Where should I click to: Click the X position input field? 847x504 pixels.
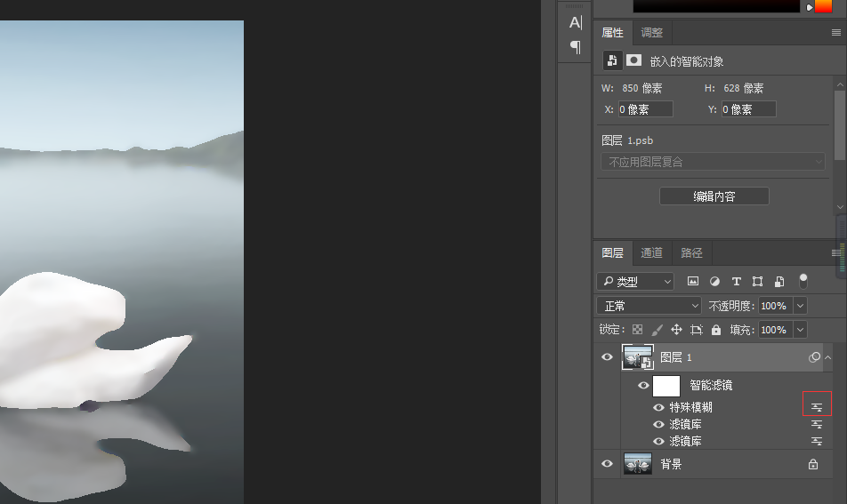click(646, 109)
